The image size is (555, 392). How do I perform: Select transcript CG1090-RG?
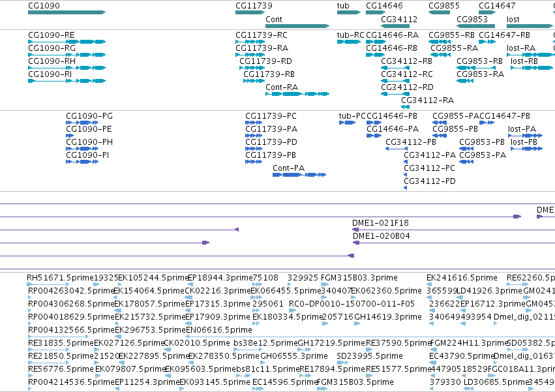[67, 55]
